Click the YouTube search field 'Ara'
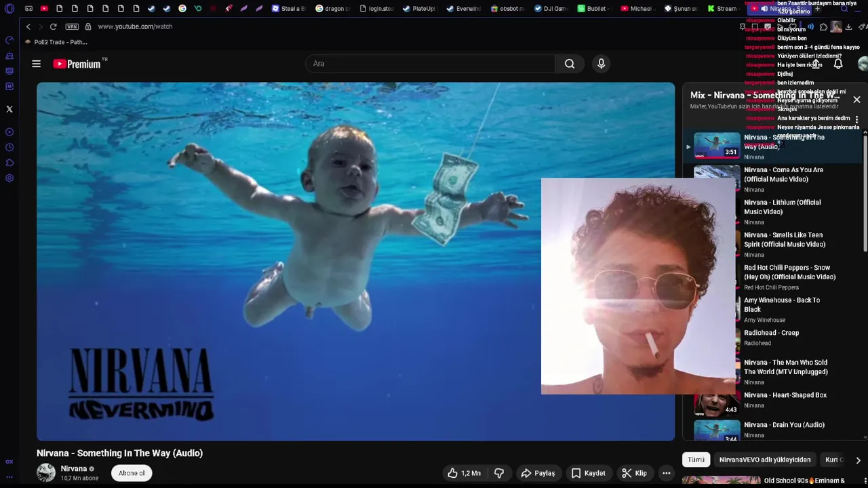Viewport: 868px width, 488px height. (430, 64)
